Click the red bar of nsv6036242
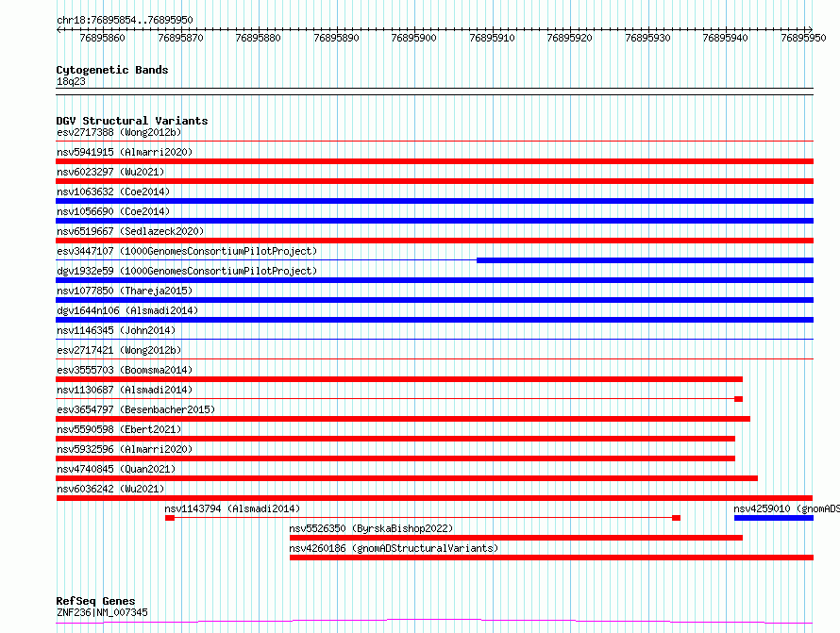Viewport: 840px width, 633px height. [x=434, y=498]
